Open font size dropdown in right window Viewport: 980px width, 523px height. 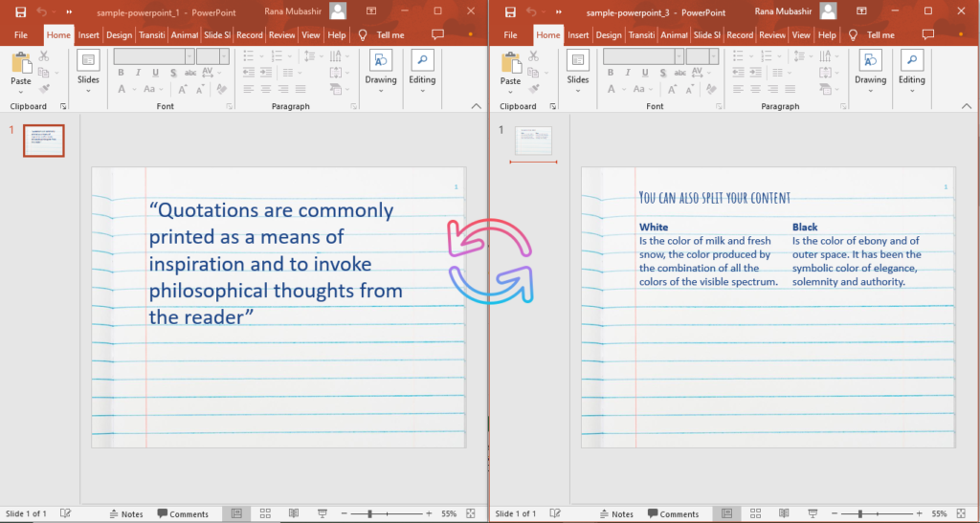[715, 56]
